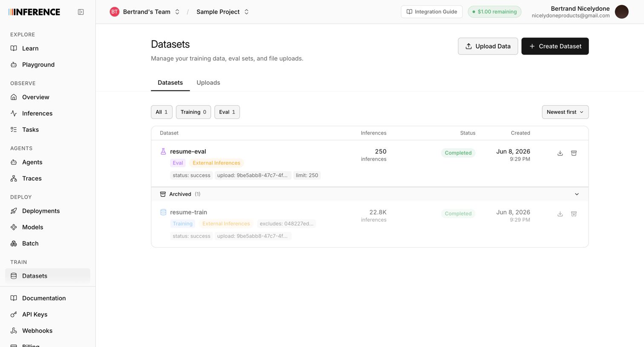
Task: Click the flask icon beside resume-eval
Action: point(163,151)
